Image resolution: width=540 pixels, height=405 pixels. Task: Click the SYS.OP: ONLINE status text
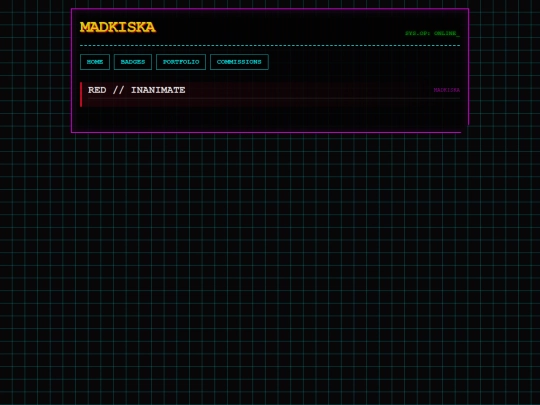point(432,33)
